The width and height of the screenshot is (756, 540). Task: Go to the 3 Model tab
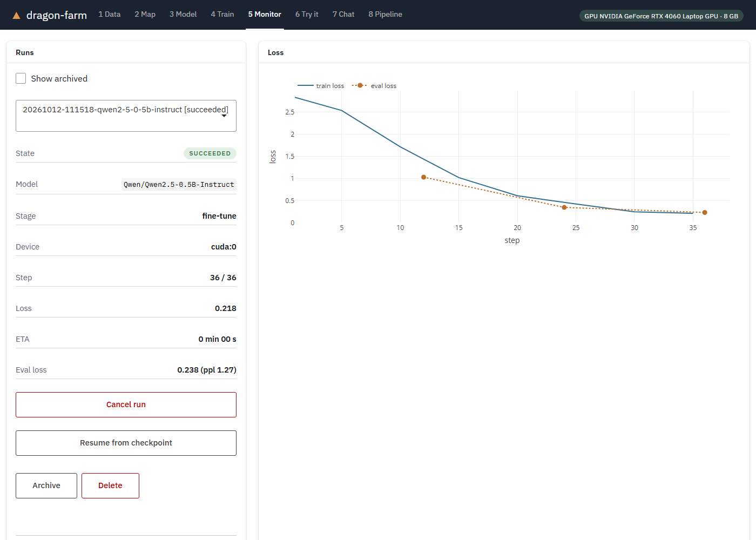coord(183,15)
